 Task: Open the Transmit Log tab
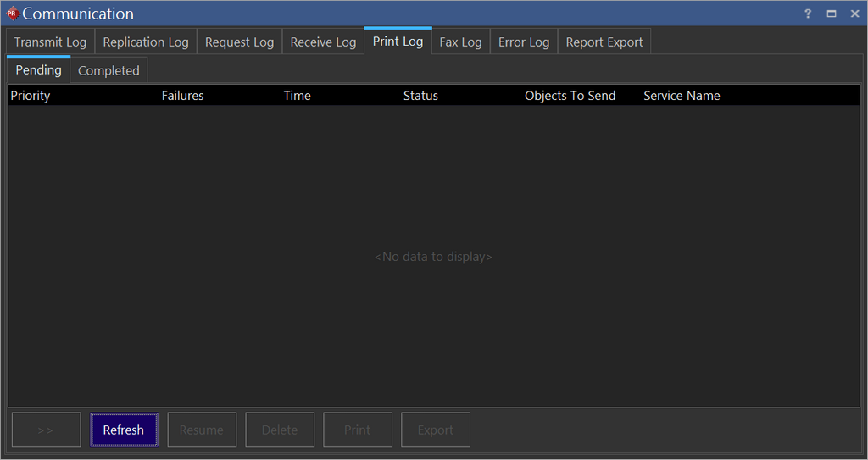[50, 42]
